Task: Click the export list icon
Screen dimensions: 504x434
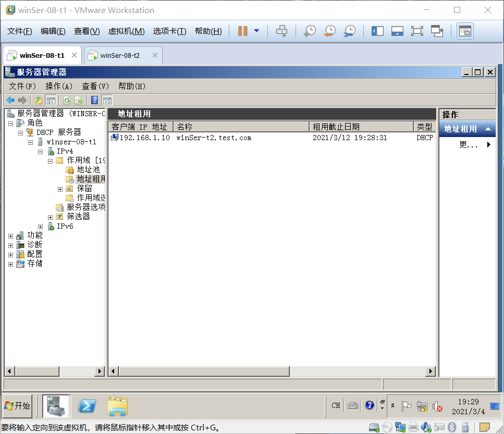Action: coord(79,100)
